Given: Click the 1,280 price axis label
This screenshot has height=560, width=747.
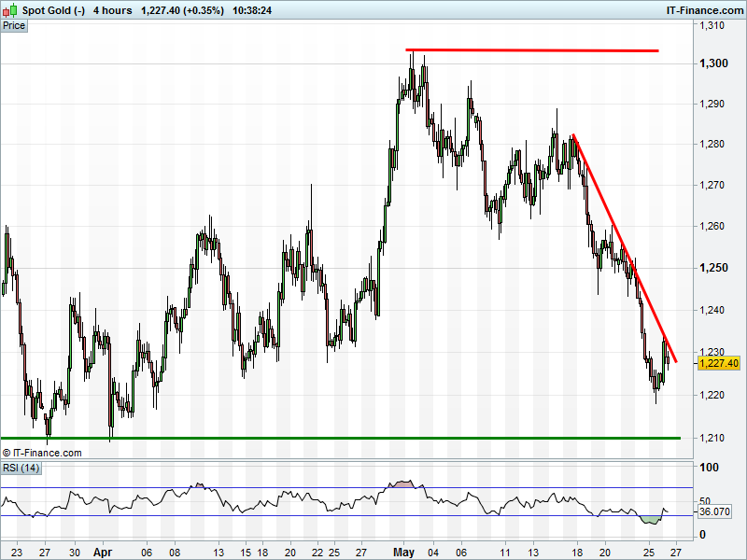Looking at the screenshot, I should (x=712, y=144).
